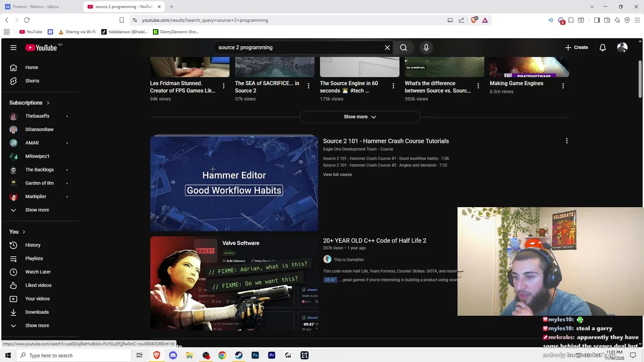
Task: Toggle the browser sidebar panel
Action: pos(597,20)
